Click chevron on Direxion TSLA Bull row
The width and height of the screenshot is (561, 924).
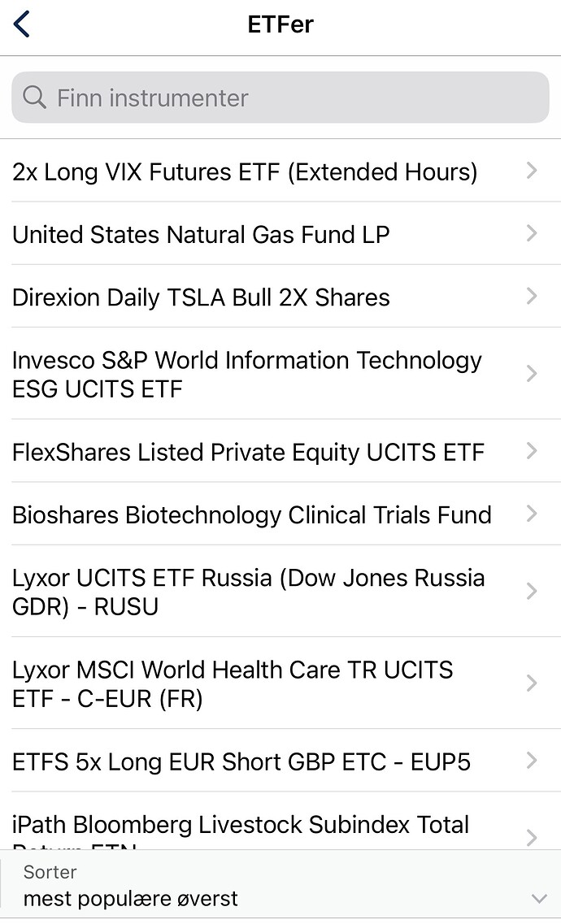(532, 296)
